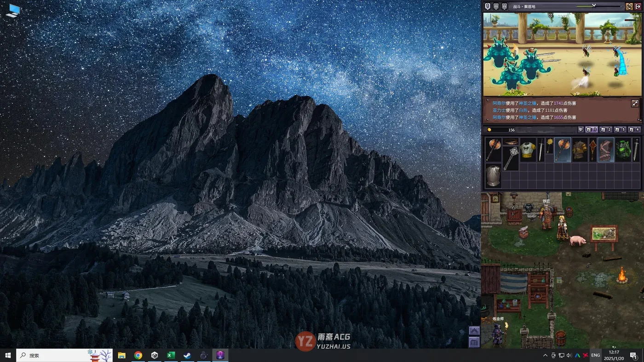Open File Explorer from taskbar
644x362 pixels.
[x=121, y=355]
